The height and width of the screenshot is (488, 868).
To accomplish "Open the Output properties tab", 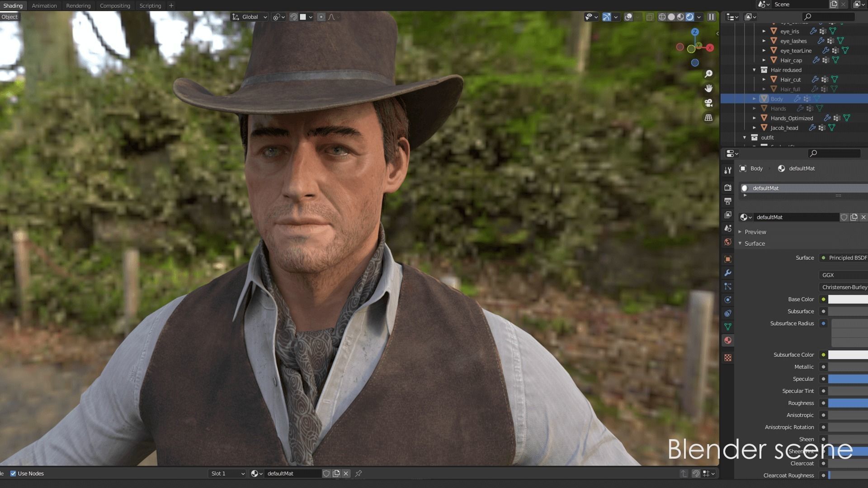I will pyautogui.click(x=728, y=201).
